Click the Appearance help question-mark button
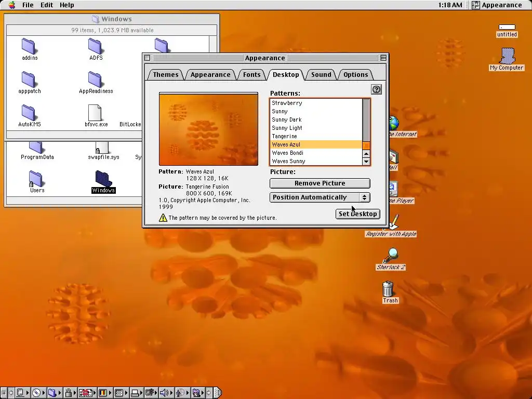 [x=376, y=89]
